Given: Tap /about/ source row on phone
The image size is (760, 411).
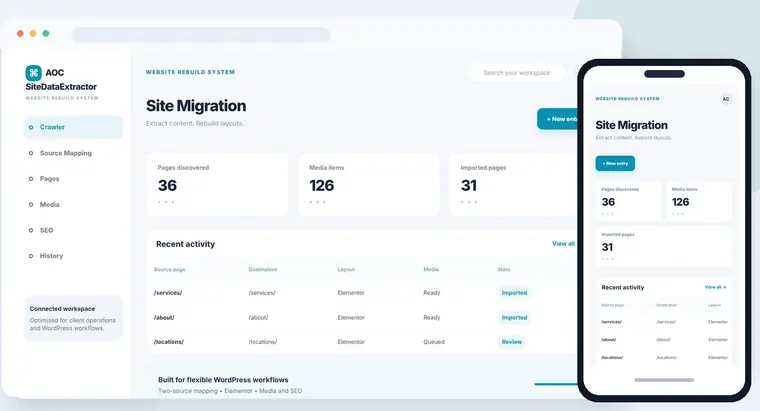Looking at the screenshot, I should [664, 340].
